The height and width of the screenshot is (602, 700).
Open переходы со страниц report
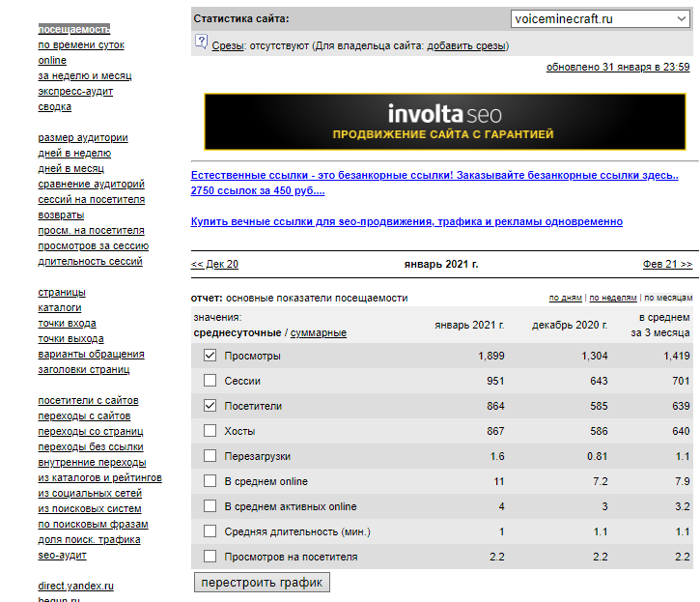91,431
